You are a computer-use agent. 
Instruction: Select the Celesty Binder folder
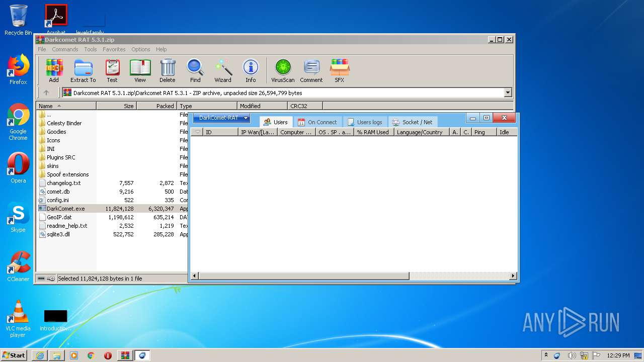click(x=64, y=123)
